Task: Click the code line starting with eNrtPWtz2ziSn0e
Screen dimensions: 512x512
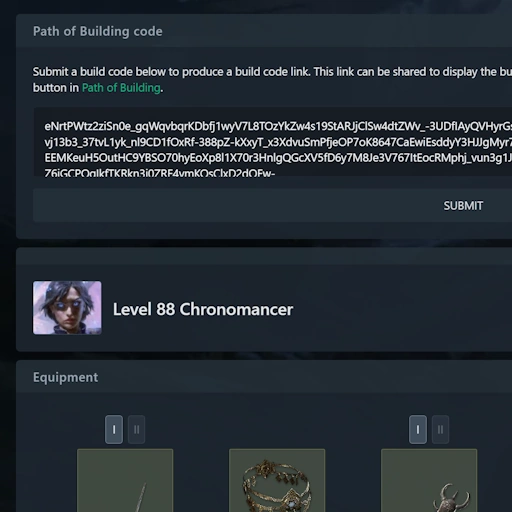Action: coord(278,126)
